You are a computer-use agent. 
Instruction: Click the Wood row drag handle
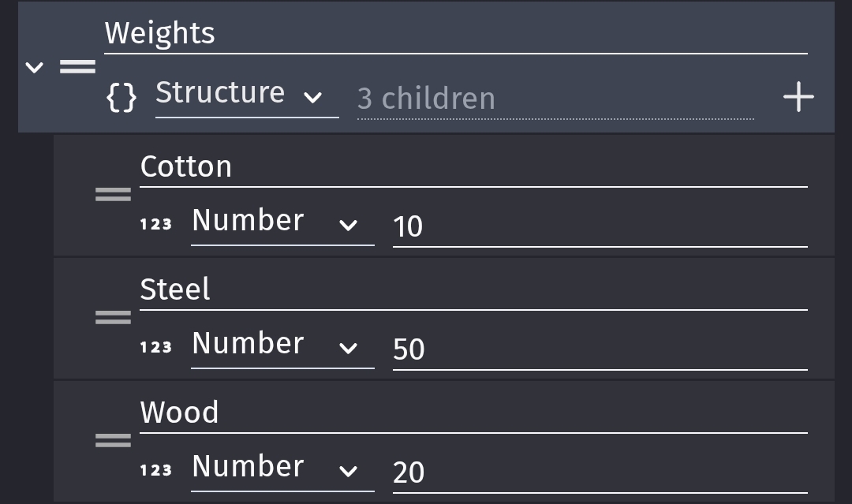(x=113, y=440)
